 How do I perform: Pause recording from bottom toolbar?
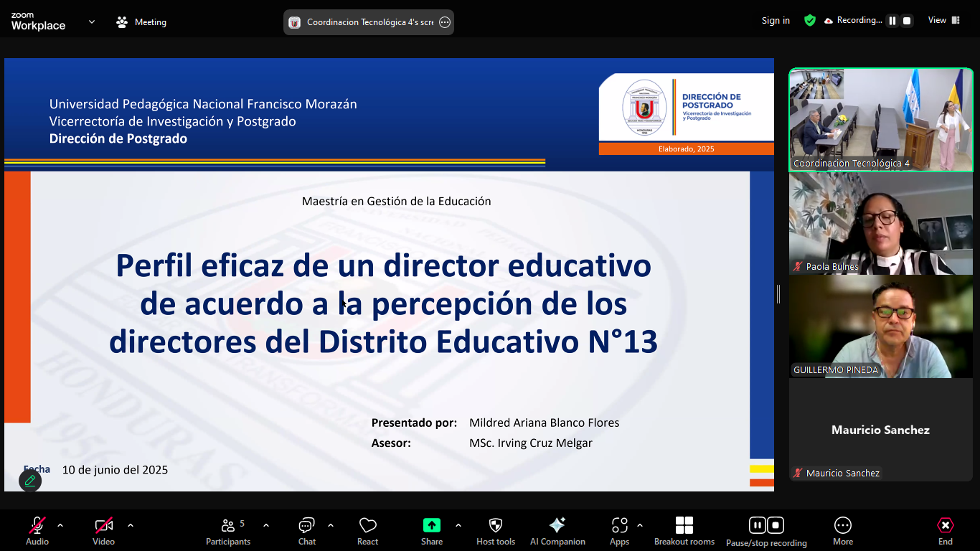(x=757, y=525)
